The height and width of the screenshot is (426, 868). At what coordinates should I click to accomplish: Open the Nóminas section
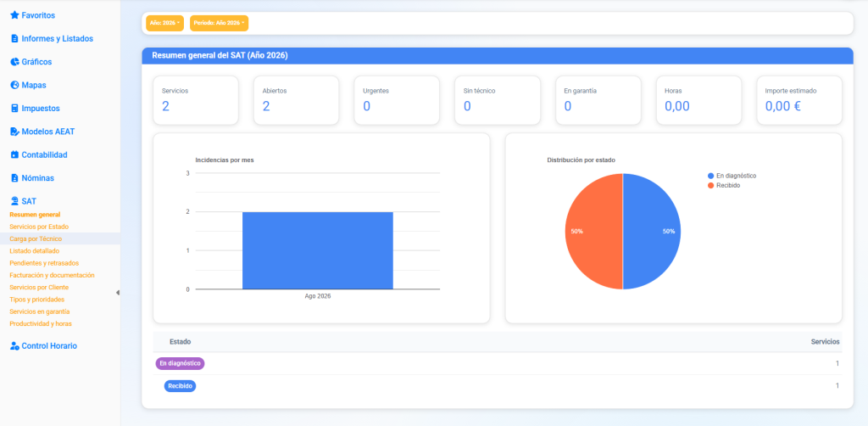pyautogui.click(x=37, y=178)
